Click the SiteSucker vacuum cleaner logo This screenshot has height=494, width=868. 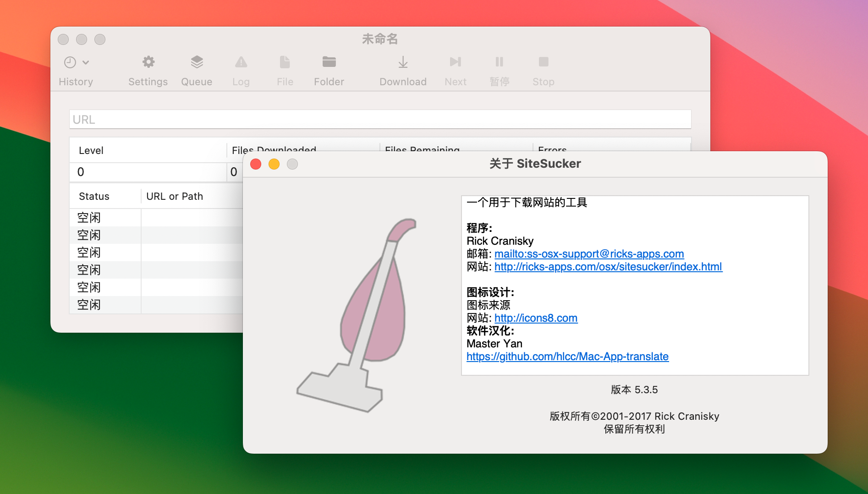(x=357, y=315)
